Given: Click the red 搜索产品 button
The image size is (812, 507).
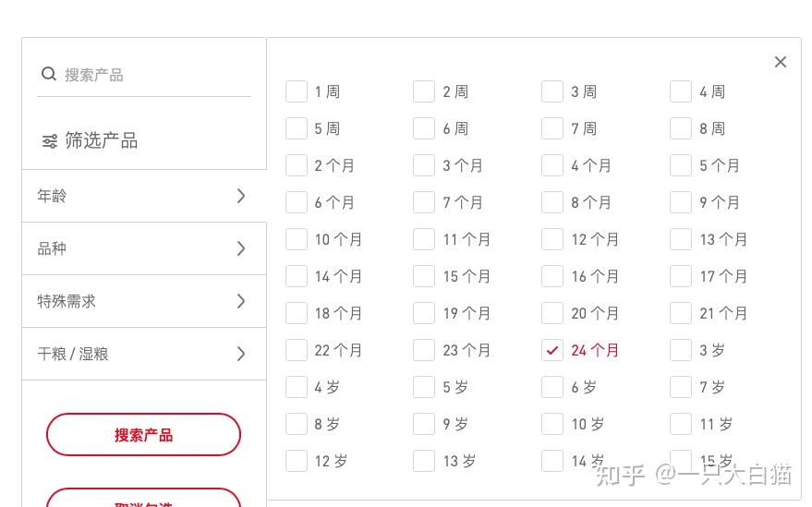Looking at the screenshot, I should tap(143, 434).
